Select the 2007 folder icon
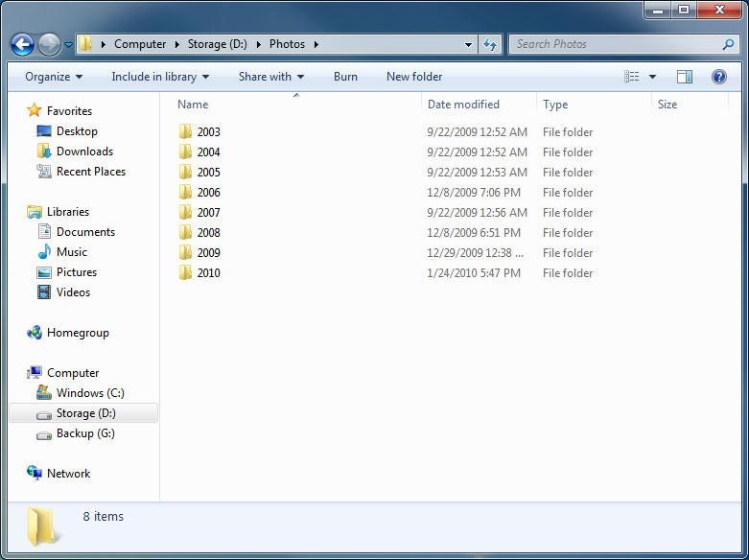 185,212
